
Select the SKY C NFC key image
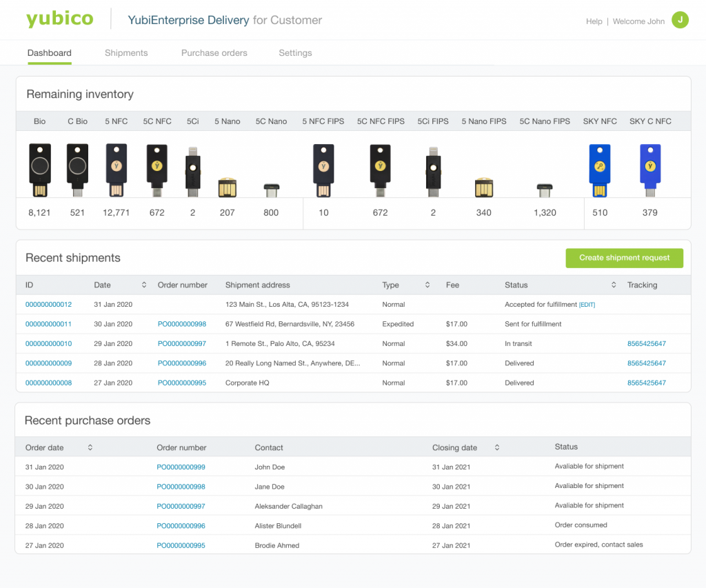(650, 170)
